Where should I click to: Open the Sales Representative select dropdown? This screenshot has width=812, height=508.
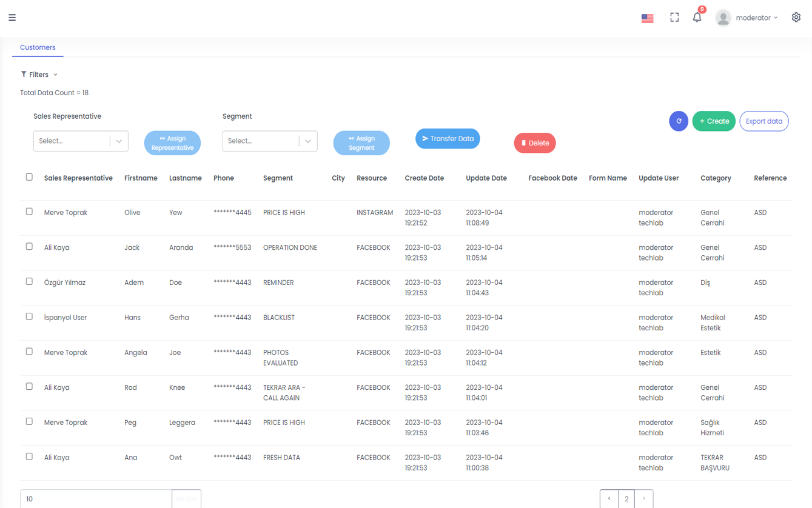(x=81, y=141)
